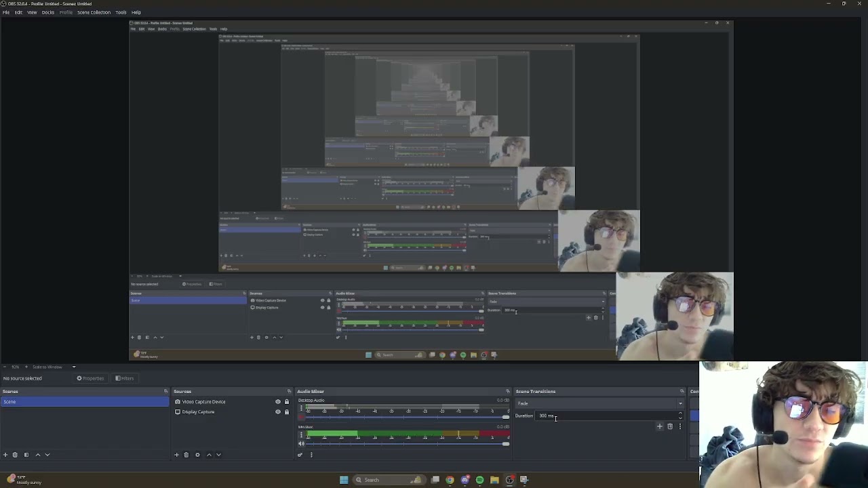Open Desktop Audio options three-dot menu

tap(301, 409)
